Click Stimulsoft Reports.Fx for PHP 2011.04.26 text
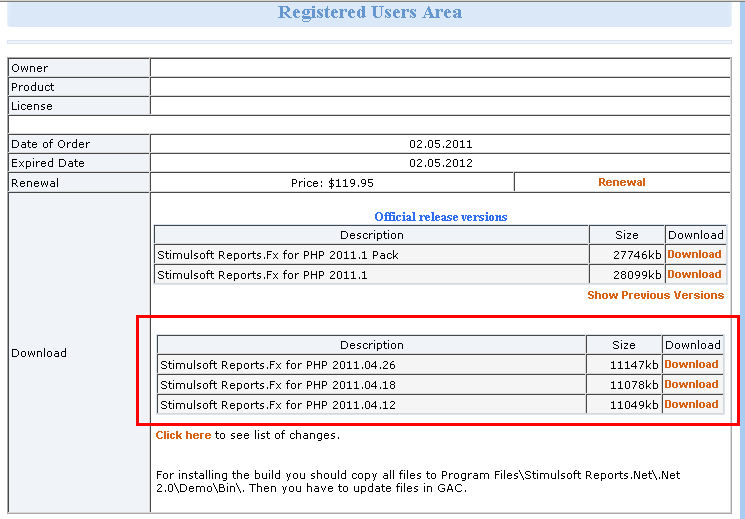Screen dimensions: 745x519 pos(277,365)
